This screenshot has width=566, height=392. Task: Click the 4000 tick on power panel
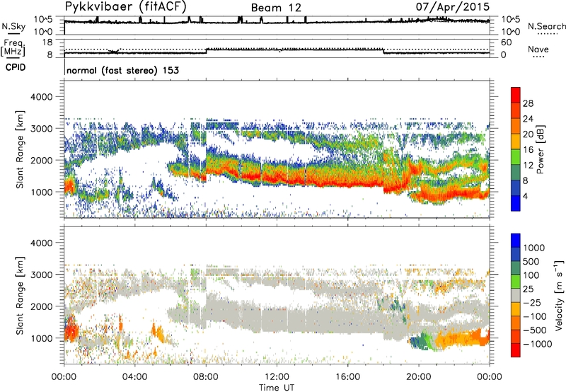[41, 97]
